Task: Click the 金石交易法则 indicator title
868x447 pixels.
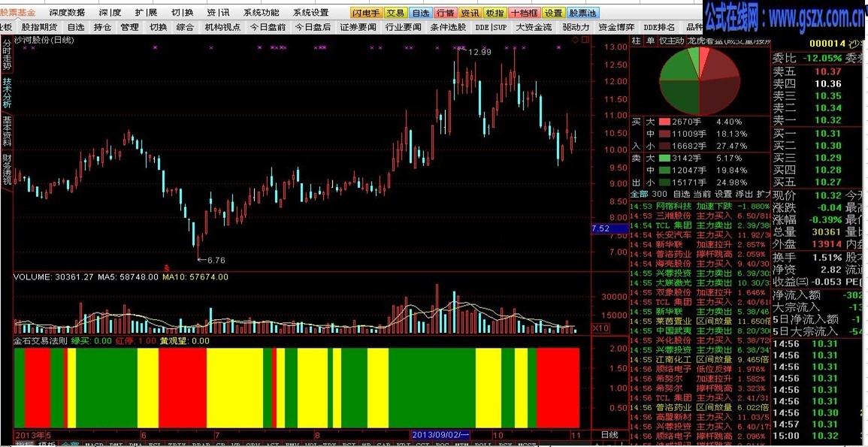Action: pyautogui.click(x=41, y=341)
